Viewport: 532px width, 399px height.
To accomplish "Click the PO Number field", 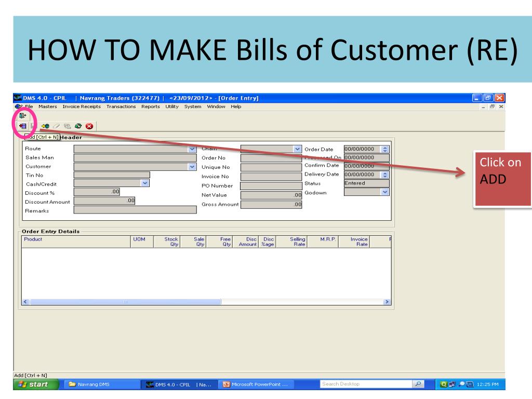I will 271,186.
